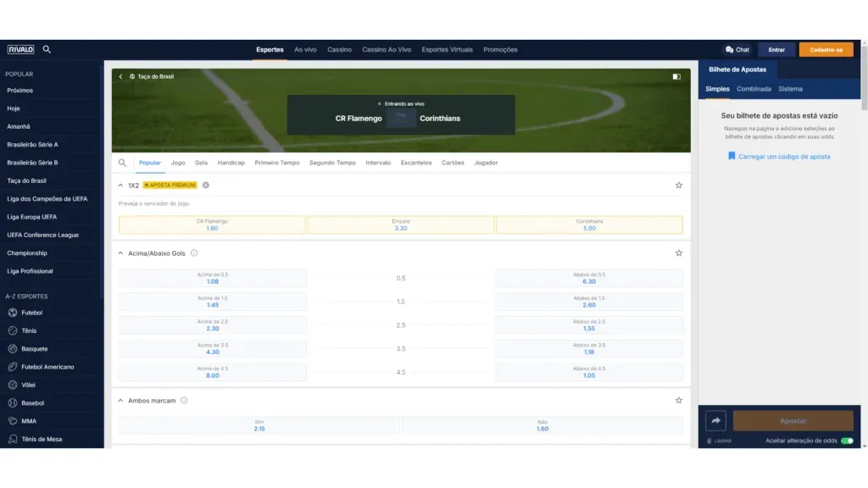868x488 pixels.
Task: Dismiss the Aposta Premium badge with the x
Action: click(206, 185)
